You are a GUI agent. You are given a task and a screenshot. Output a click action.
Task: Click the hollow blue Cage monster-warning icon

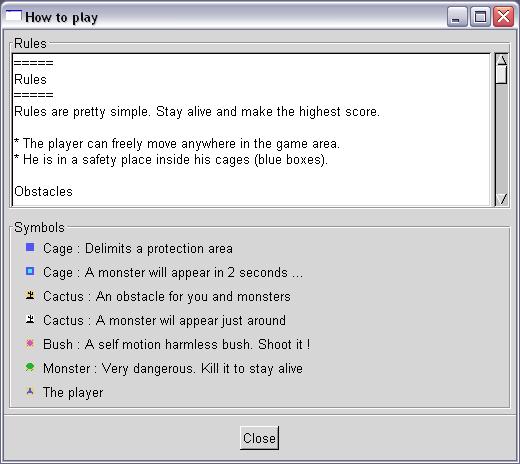coord(30,271)
